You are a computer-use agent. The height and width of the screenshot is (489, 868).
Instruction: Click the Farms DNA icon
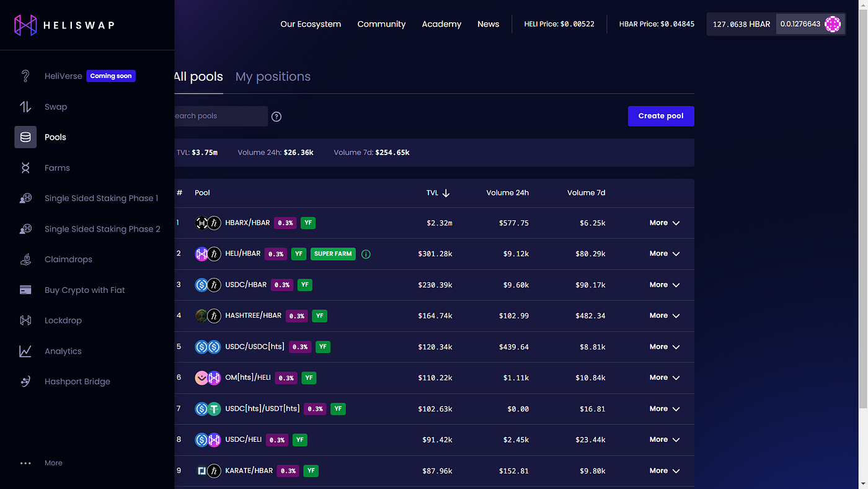[25, 168]
